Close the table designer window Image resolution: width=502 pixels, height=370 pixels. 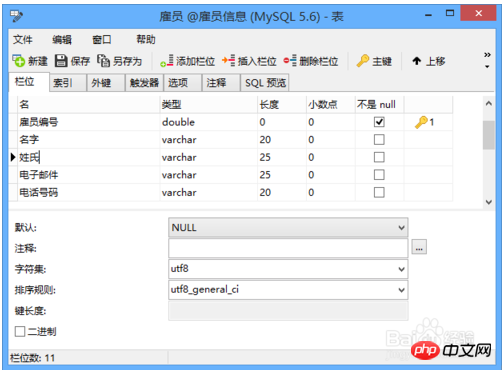(479, 13)
